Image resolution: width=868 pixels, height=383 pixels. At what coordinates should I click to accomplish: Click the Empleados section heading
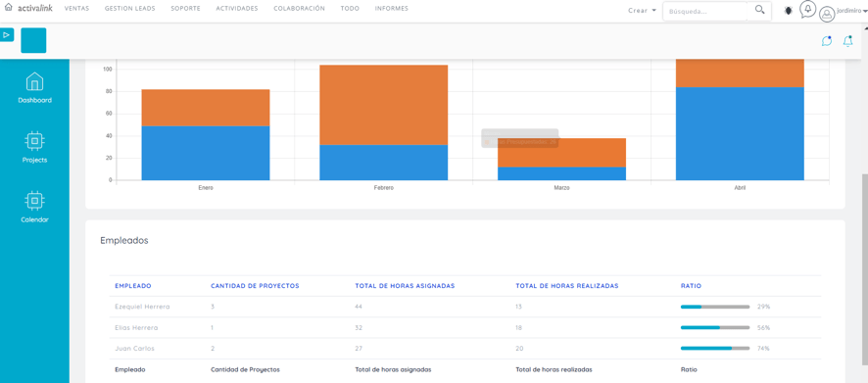tap(124, 241)
